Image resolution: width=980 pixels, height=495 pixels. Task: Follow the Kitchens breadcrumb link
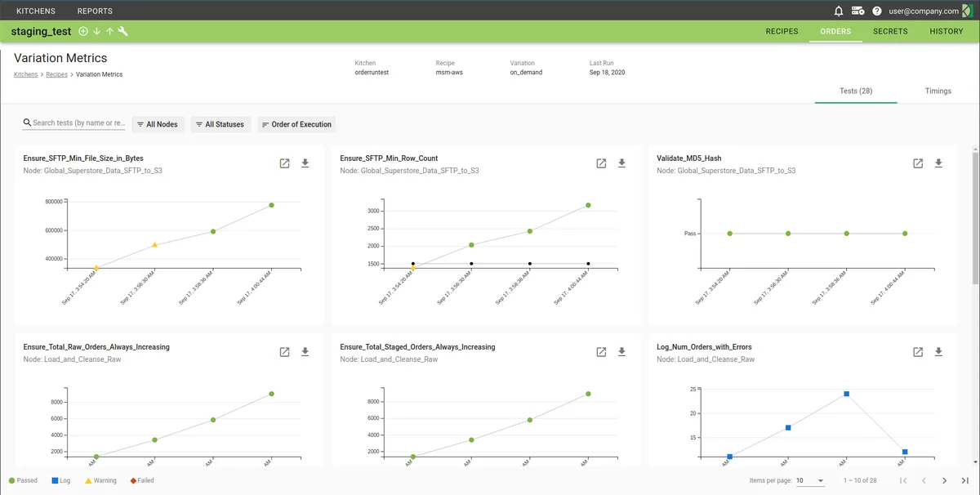pos(24,74)
